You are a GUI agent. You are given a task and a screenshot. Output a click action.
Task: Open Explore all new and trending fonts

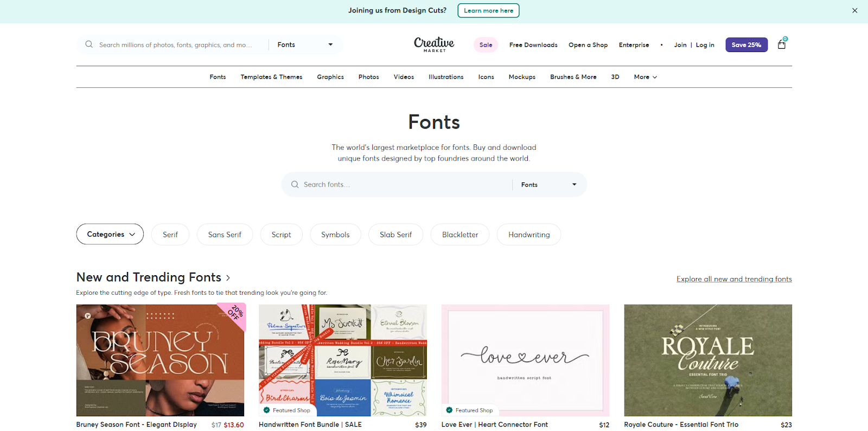tap(734, 279)
